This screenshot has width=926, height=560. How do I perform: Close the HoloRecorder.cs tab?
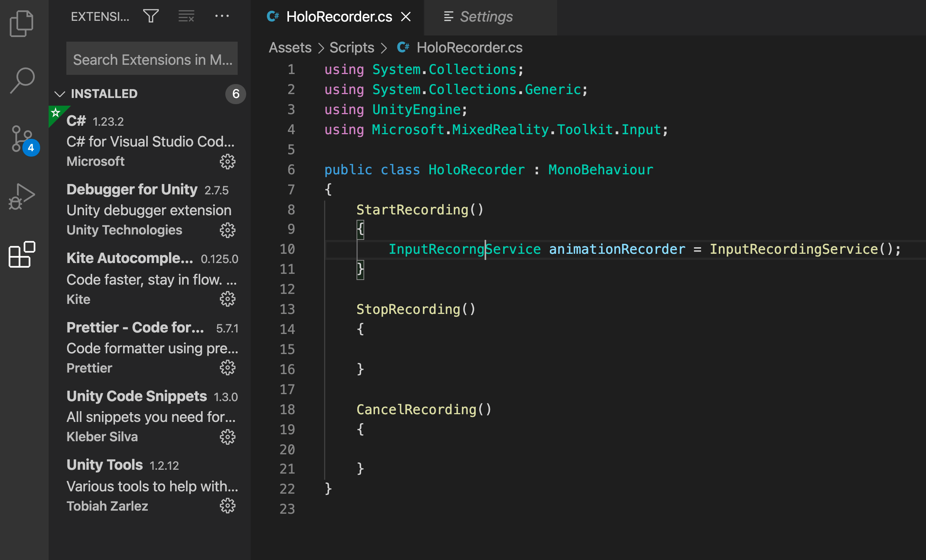pos(406,17)
